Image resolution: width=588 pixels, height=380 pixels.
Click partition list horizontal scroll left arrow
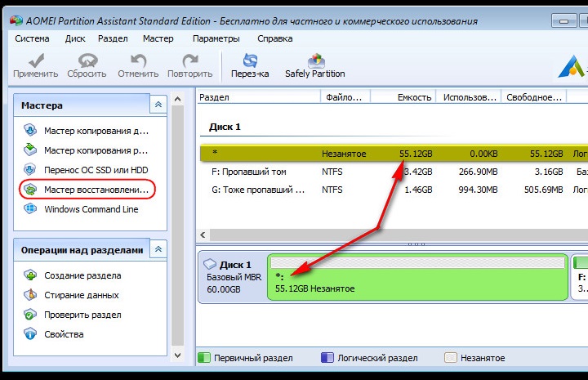tap(203, 235)
